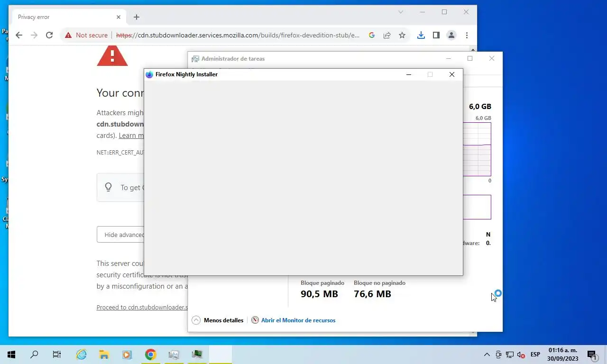Open a new Chrome tab
This screenshot has width=607, height=364.
coord(137,17)
